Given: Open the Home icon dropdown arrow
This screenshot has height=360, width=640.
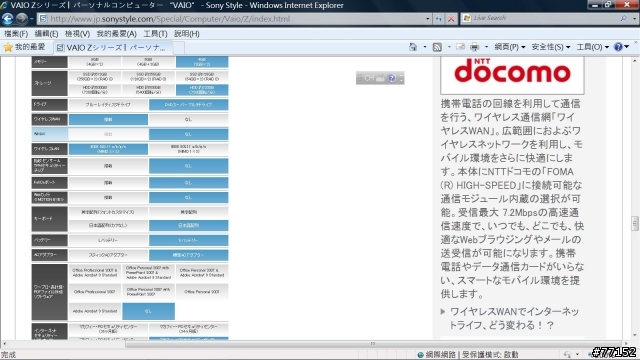Looking at the screenshot, I should pos(424,47).
